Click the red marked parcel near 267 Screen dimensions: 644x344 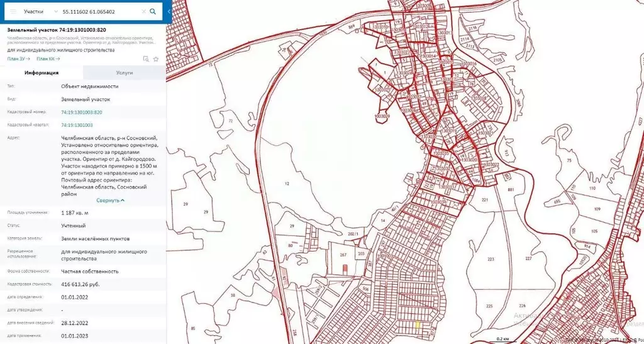tap(345, 269)
